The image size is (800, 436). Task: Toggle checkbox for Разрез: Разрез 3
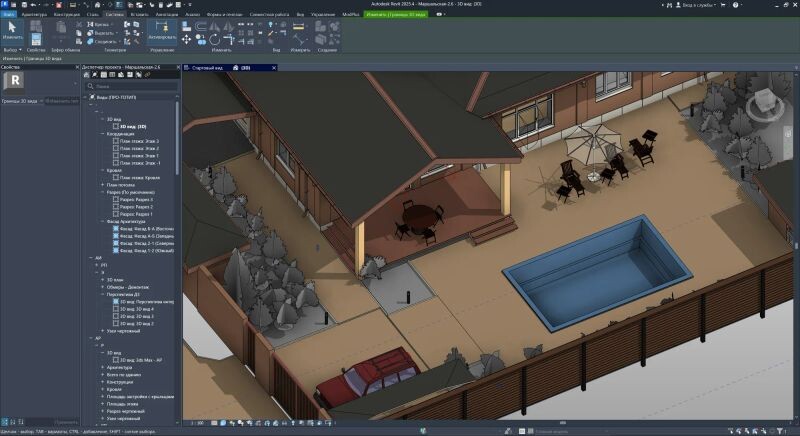click(116, 199)
